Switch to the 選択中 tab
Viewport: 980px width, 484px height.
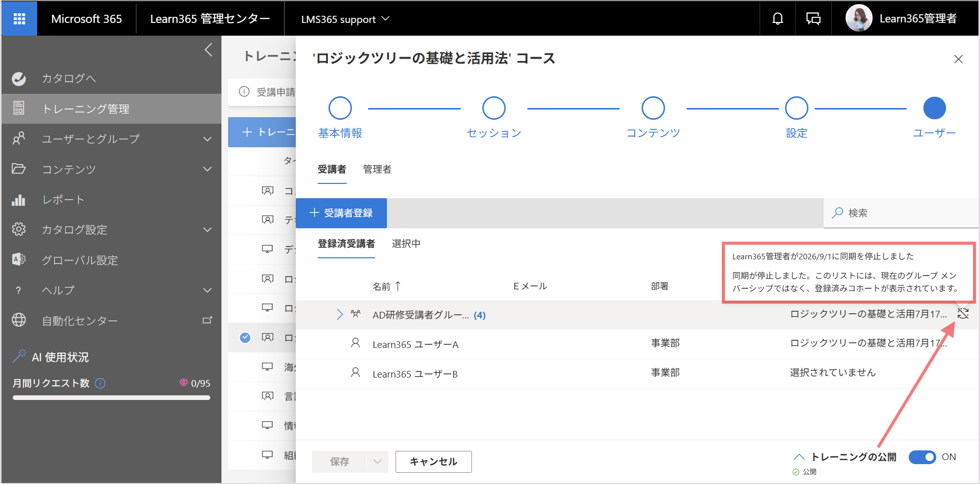[406, 244]
